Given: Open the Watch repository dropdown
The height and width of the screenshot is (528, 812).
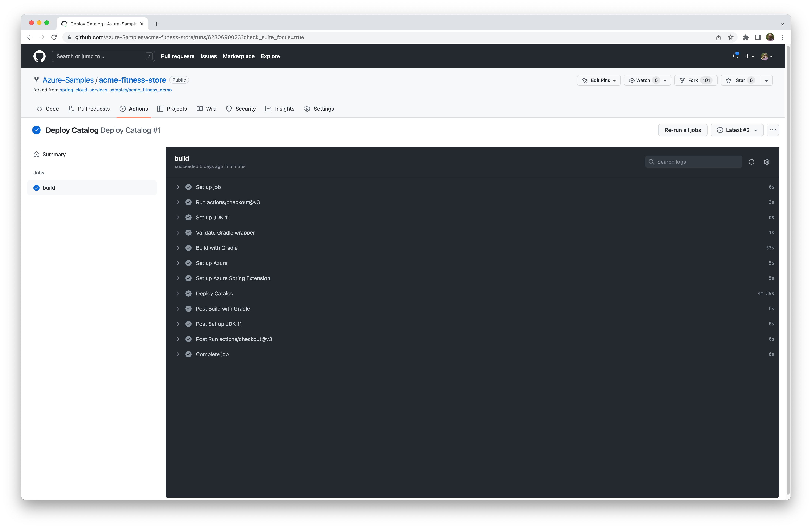Looking at the screenshot, I should click(x=647, y=80).
